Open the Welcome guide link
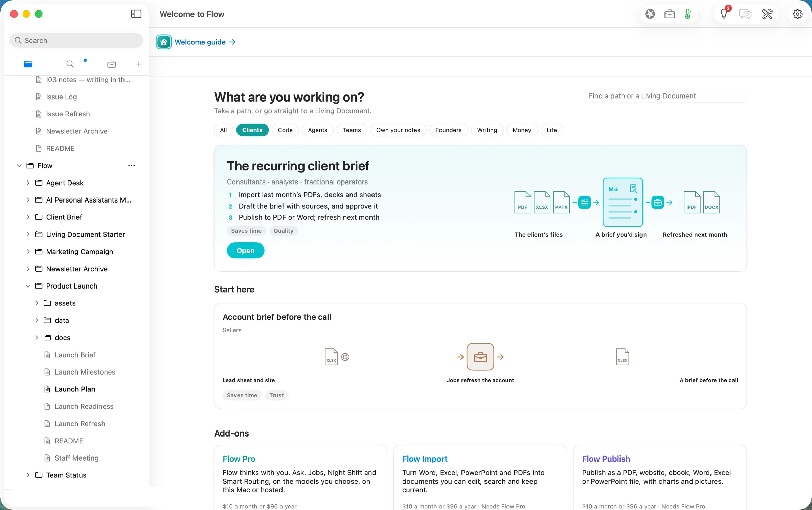Screen dimensions: 812x510 pyautogui.click(x=205, y=42)
